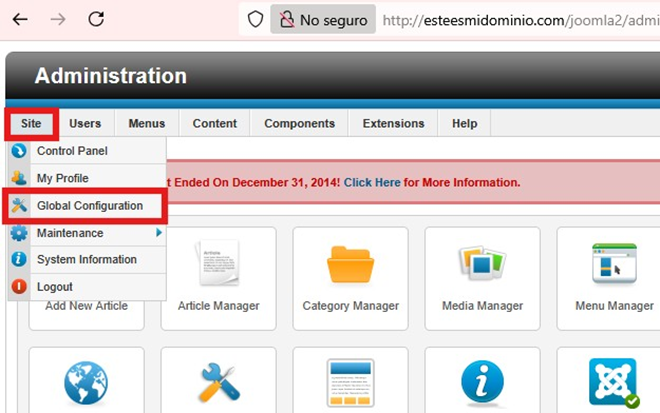The image size is (660, 413).
Task: Click the wrench and screwdriver quick icon
Action: (219, 383)
